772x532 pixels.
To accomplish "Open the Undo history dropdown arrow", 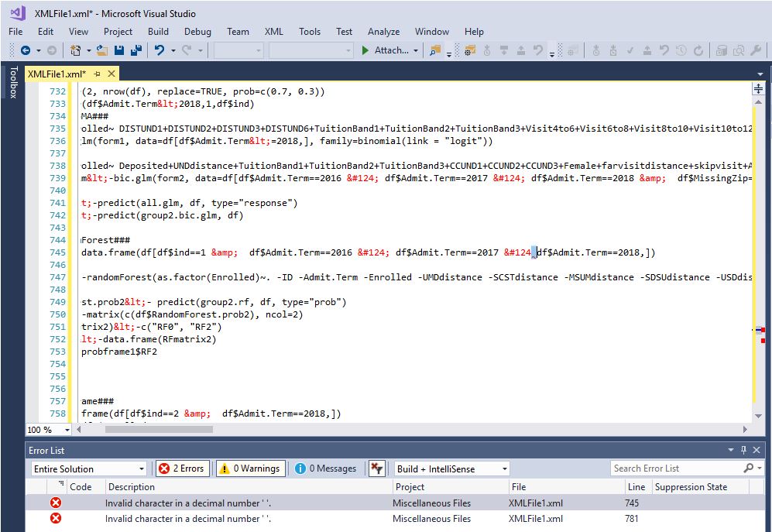I will coord(173,50).
